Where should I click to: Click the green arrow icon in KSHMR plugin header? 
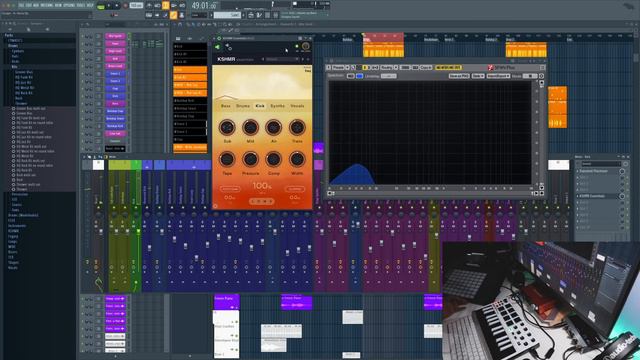(217, 47)
